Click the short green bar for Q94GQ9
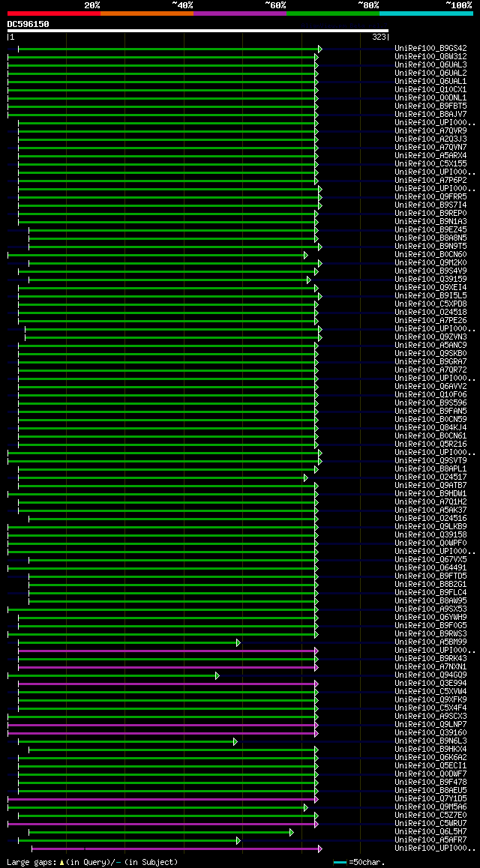This screenshot has height=868, width=480. point(113,676)
